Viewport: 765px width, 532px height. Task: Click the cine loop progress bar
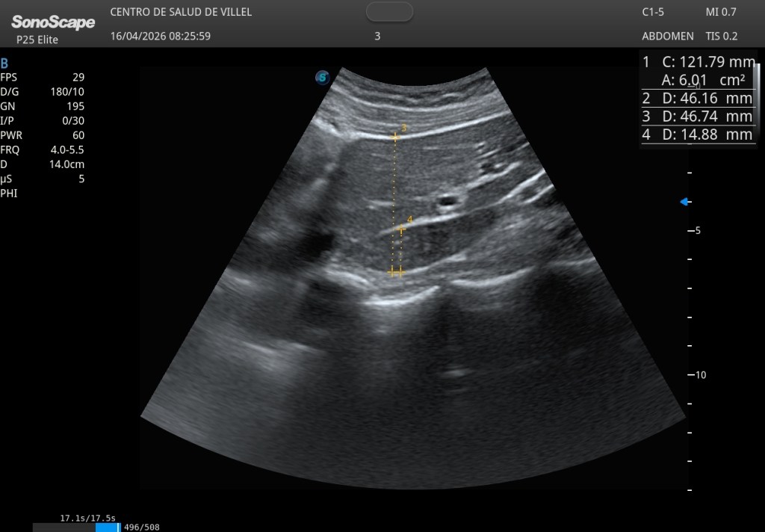click(x=76, y=527)
